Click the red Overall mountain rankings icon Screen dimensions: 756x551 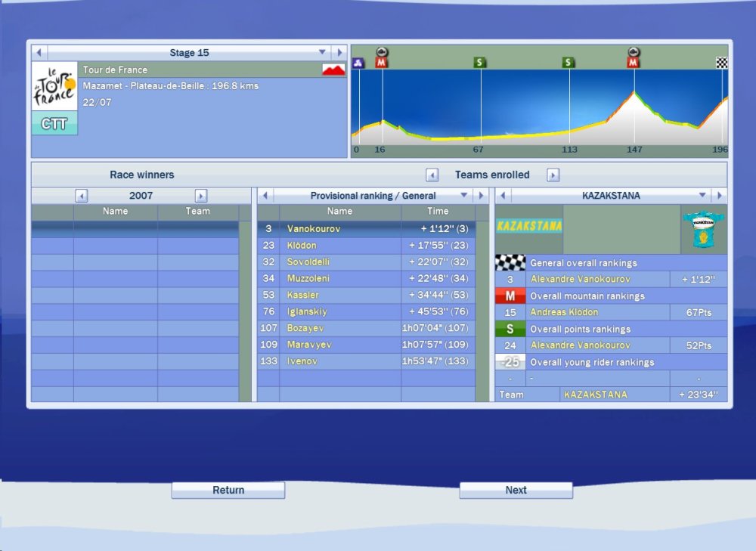(x=510, y=296)
